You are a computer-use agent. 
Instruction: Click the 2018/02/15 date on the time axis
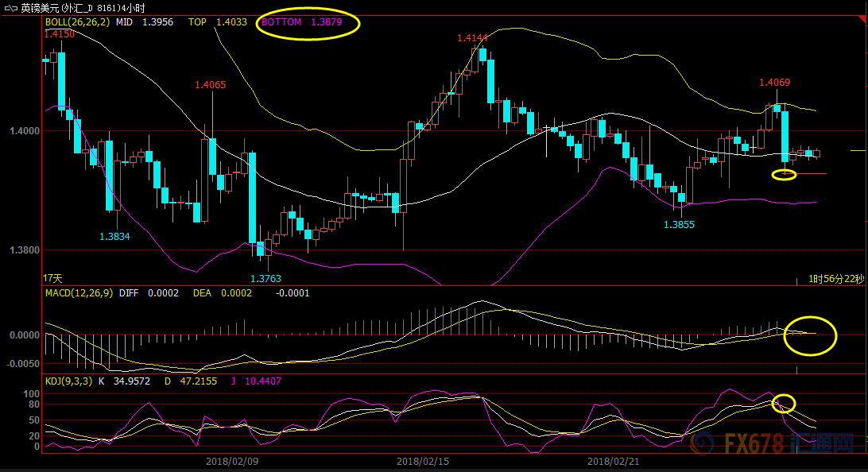click(x=418, y=461)
